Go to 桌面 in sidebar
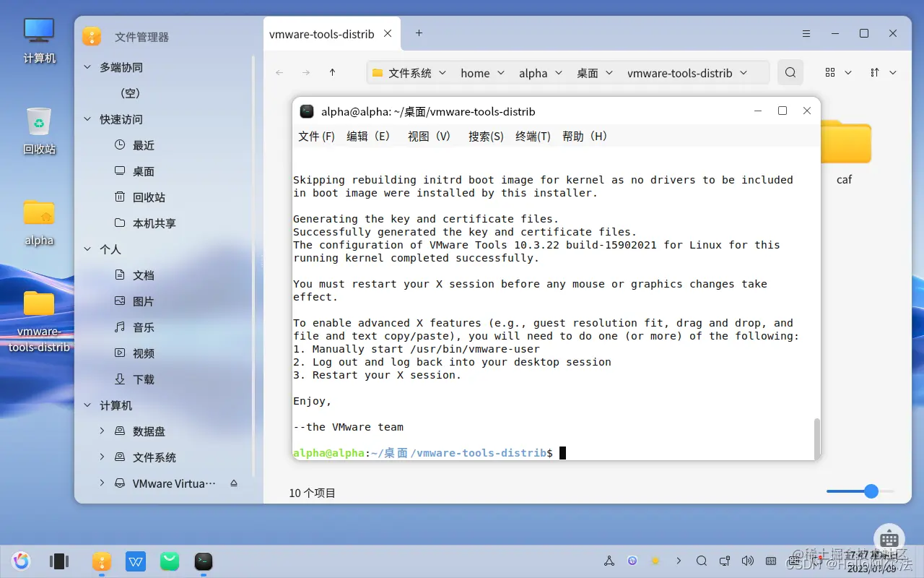Image resolution: width=924 pixels, height=578 pixels. [x=144, y=171]
